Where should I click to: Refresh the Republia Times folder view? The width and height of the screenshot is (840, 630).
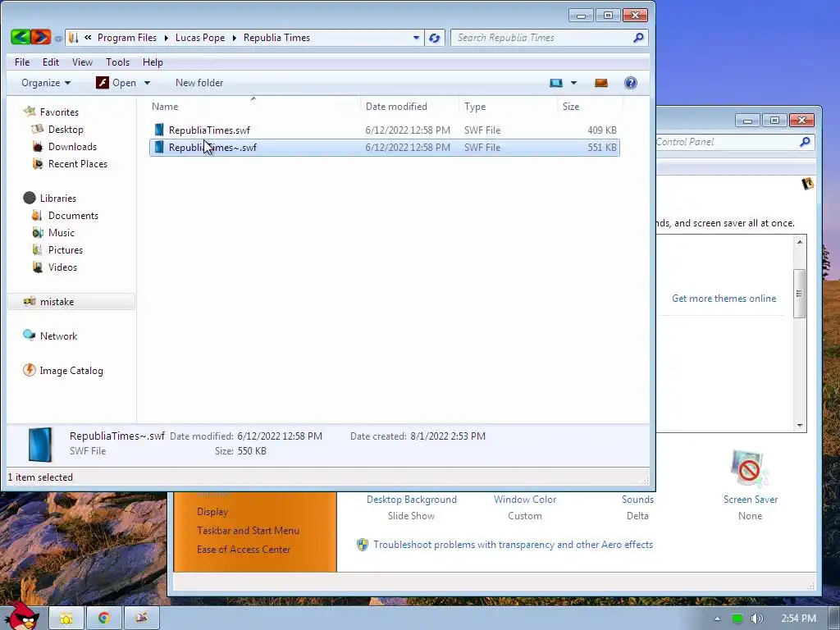click(x=435, y=38)
